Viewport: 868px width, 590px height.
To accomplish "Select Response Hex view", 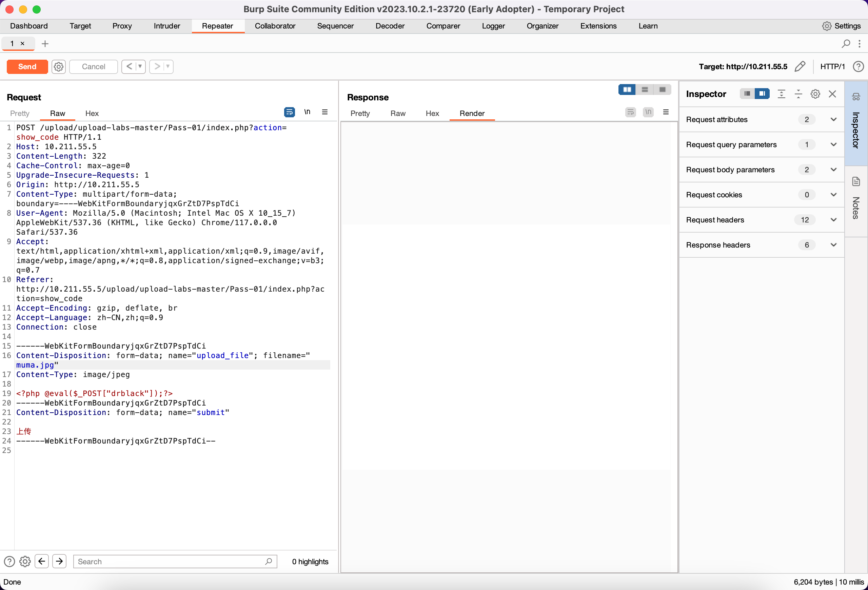I will click(x=432, y=113).
